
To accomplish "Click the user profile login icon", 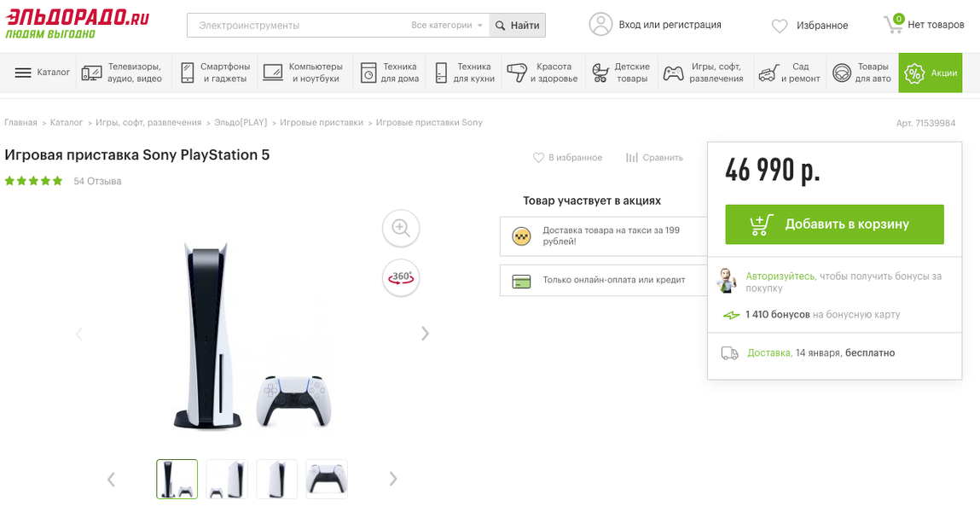I will (600, 25).
